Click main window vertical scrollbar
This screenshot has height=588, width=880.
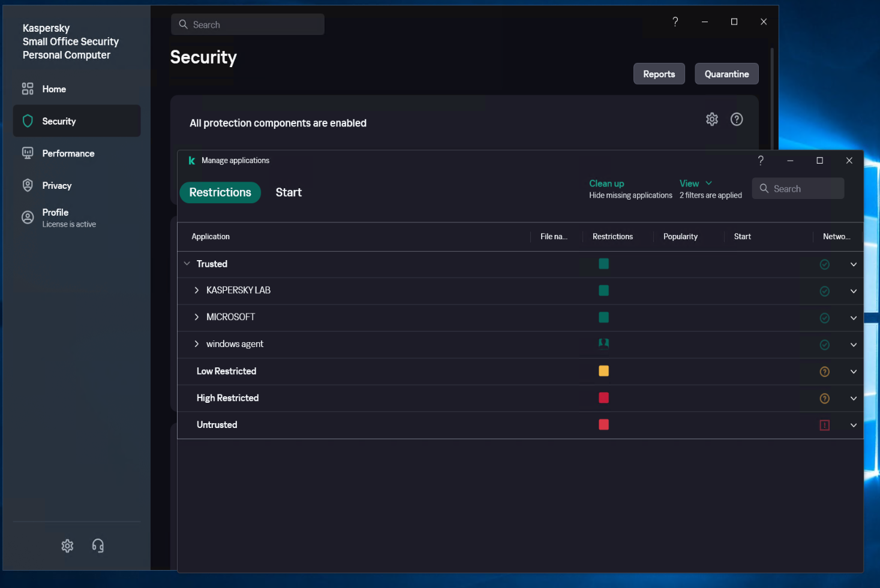pyautogui.click(x=772, y=99)
